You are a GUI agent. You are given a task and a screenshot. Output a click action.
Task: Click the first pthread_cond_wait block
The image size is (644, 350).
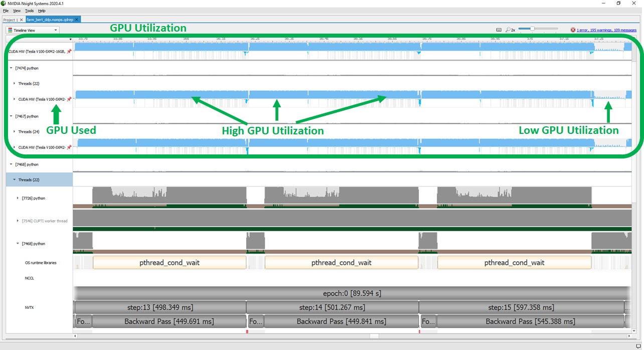pyautogui.click(x=170, y=262)
